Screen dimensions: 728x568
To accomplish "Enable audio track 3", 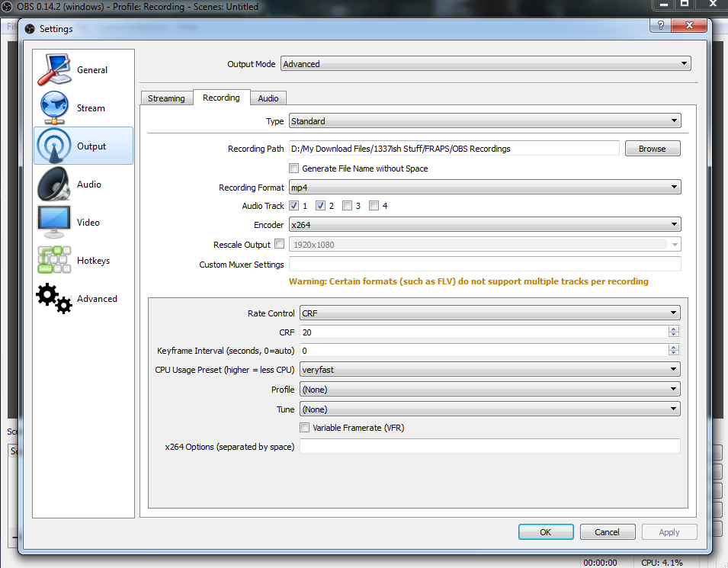I will pos(347,205).
